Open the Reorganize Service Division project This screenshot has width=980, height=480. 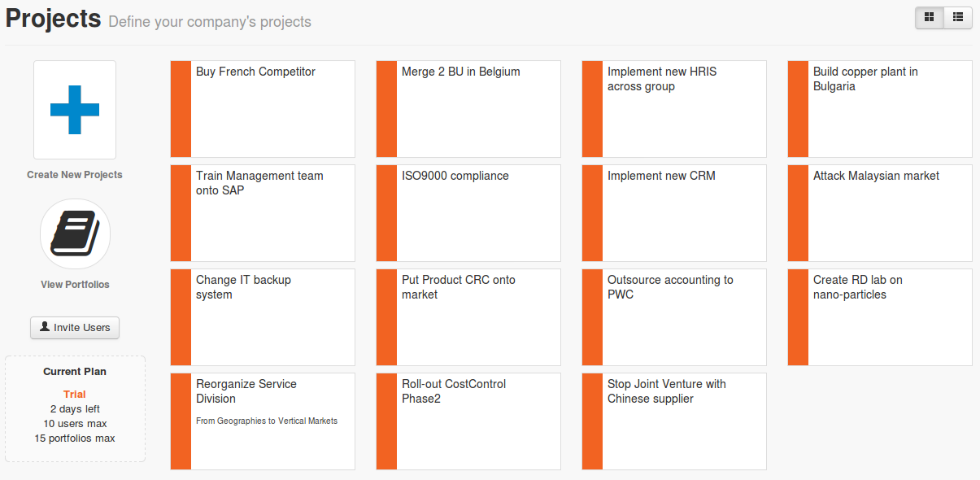click(x=262, y=421)
